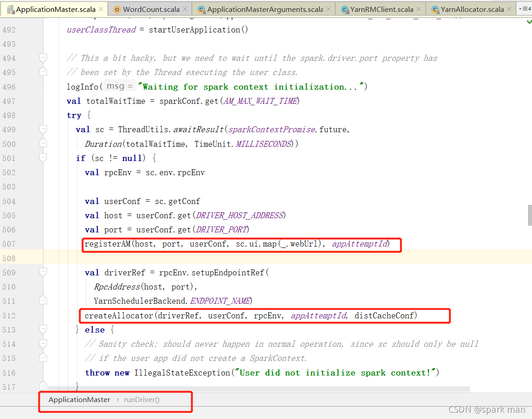Click the ApplicationMasterArguments.scala class icon
Screen dimensions: 532x419
click(202, 10)
